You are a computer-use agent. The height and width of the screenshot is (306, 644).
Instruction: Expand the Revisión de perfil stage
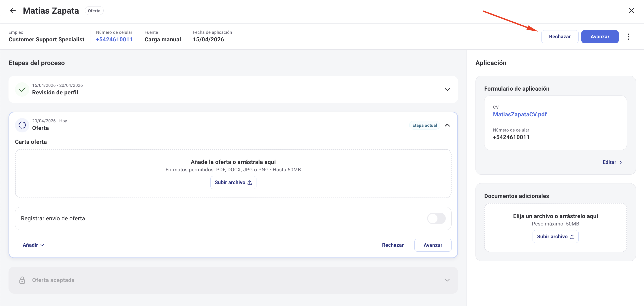point(447,89)
